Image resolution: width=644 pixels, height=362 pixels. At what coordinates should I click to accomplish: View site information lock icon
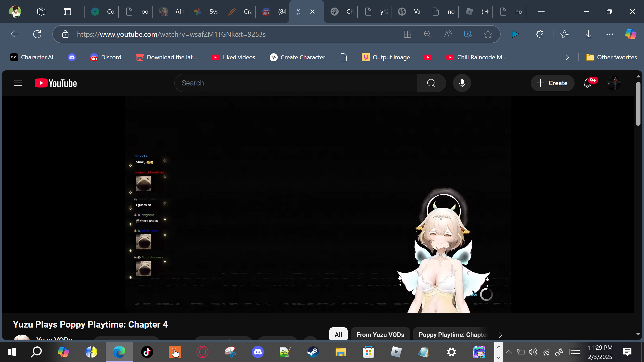65,34
